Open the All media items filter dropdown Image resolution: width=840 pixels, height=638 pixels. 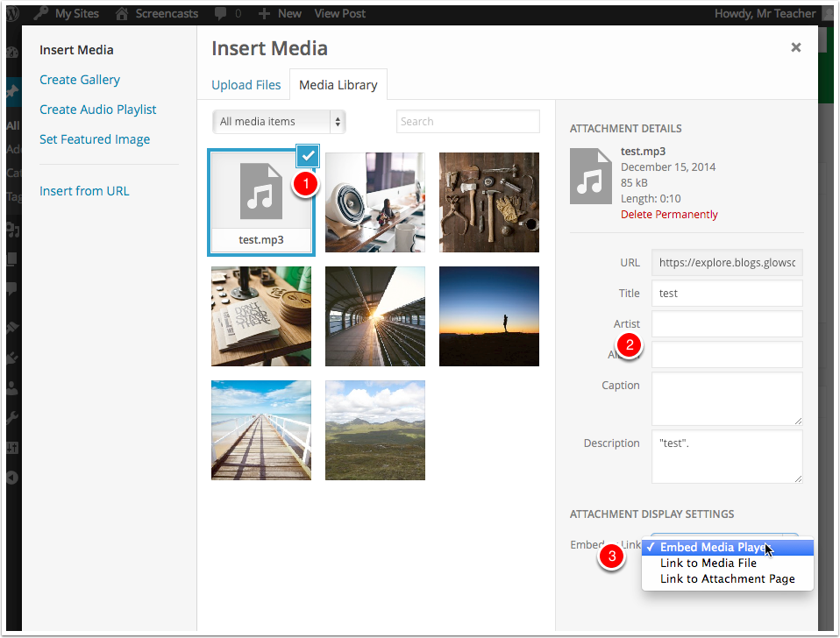coord(279,122)
